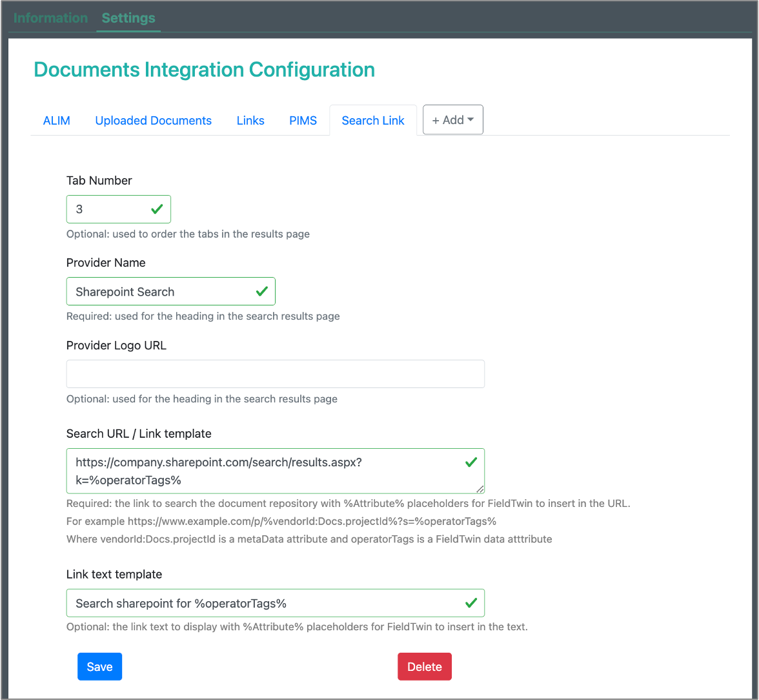Click the Search URL / Link template label
The width and height of the screenshot is (759, 700).
coord(138,433)
